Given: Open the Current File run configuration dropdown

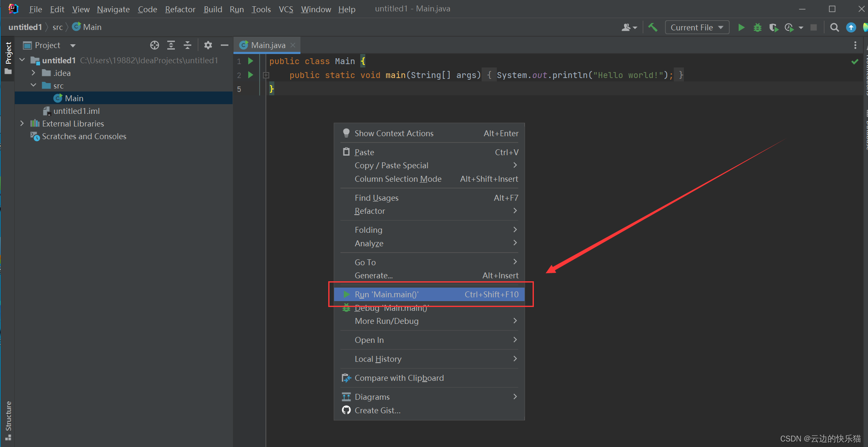Looking at the screenshot, I should point(697,27).
